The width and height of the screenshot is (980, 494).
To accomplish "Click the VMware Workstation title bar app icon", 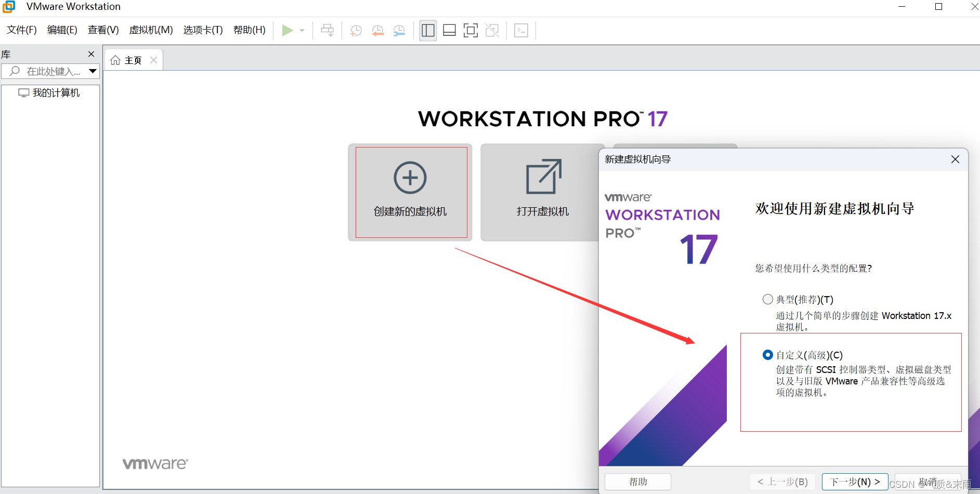I will tap(9, 7).
